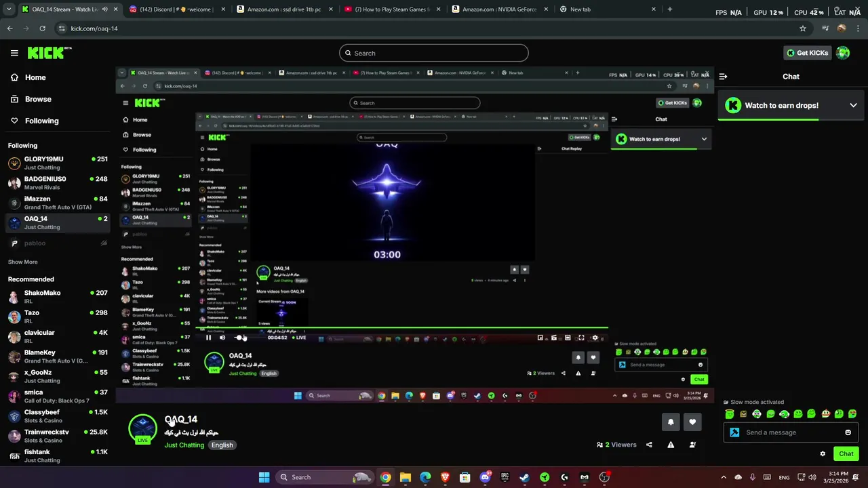Click the Get KICKs button
868x488 pixels.
coord(806,53)
